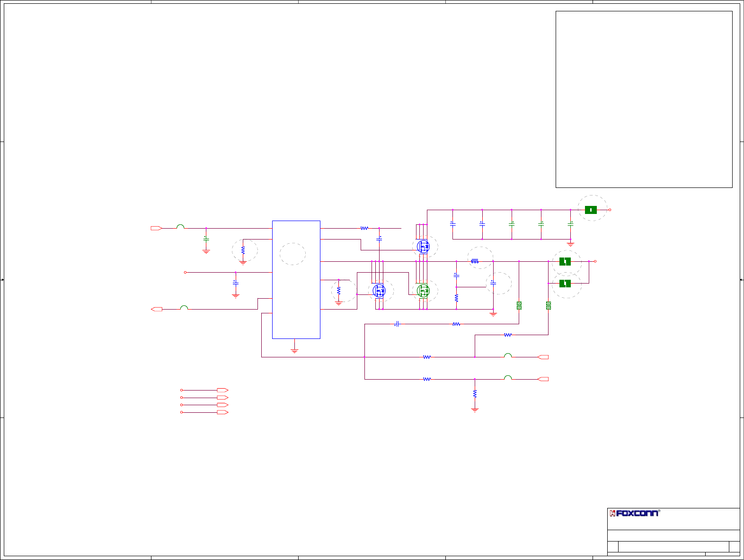Screen dimensions: 744x560
Task: Select the topmost of four stacked red ports
Action: [x=222, y=390]
